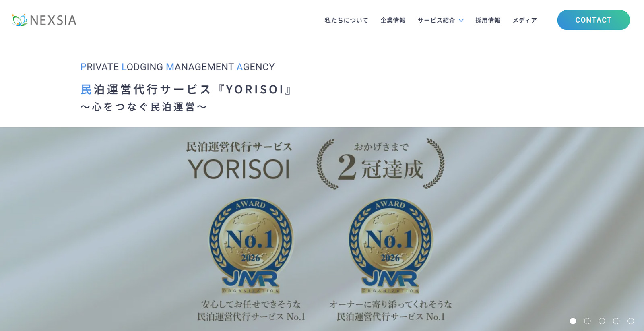Click the おかげさまで 2冠達成 laurel emblem
The image size is (644, 331).
pos(381,164)
